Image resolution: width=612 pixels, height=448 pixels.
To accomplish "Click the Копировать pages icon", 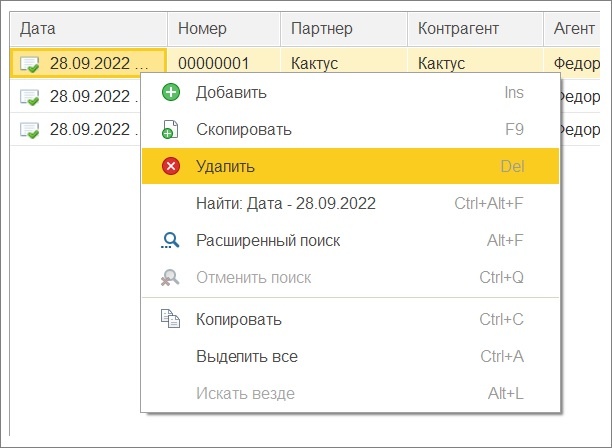I will click(171, 319).
